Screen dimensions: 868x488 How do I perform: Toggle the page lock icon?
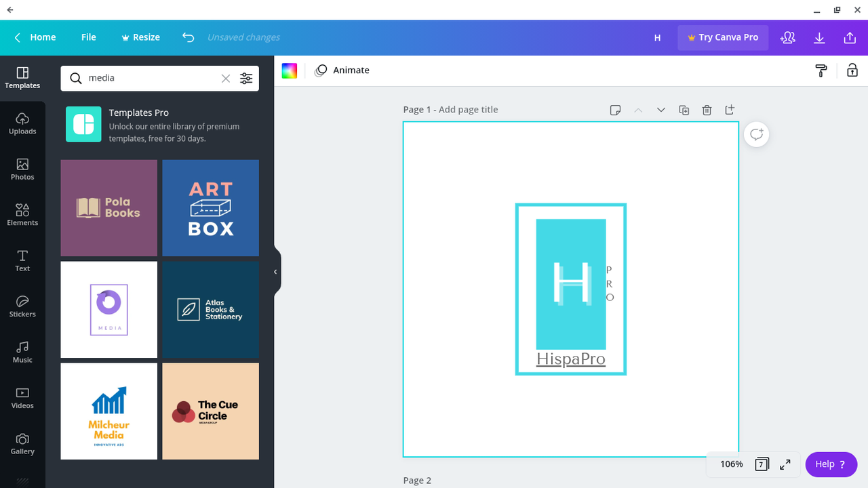tap(852, 70)
